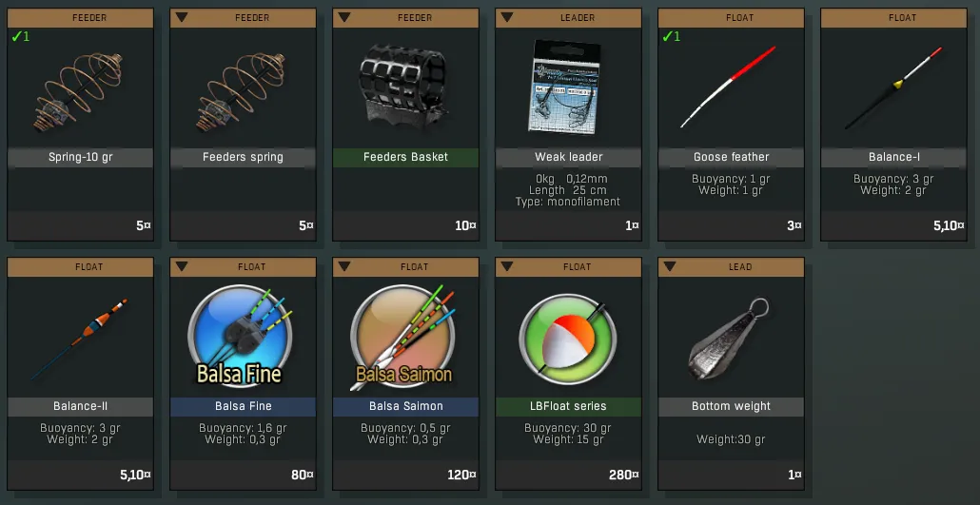980x505 pixels.
Task: Click the Bottom weight lead sinker image
Action: pyautogui.click(x=729, y=340)
